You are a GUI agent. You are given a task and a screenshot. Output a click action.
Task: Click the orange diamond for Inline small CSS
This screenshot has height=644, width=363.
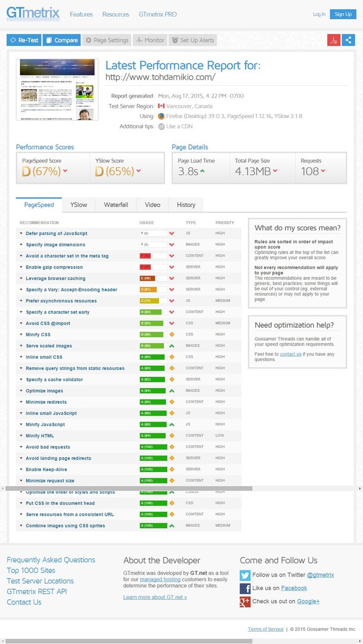click(172, 357)
